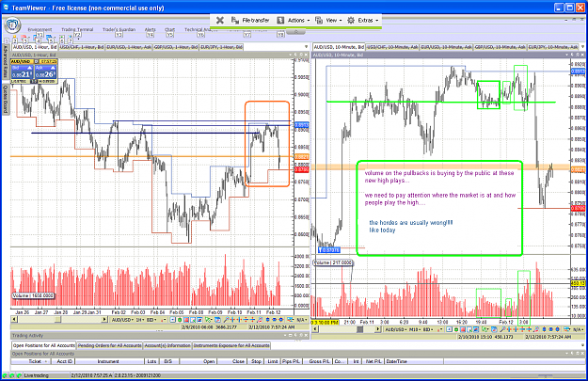Click the green circle icon in left chart toolbar
Viewport: 588px width, 381px height.
coord(180,320)
